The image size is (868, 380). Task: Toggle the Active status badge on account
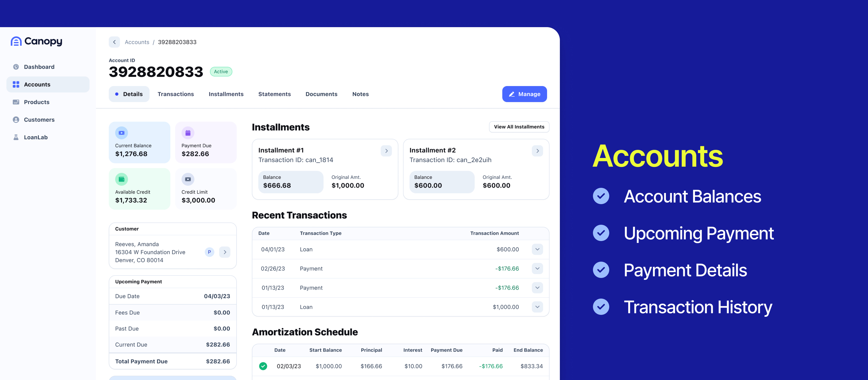(221, 71)
